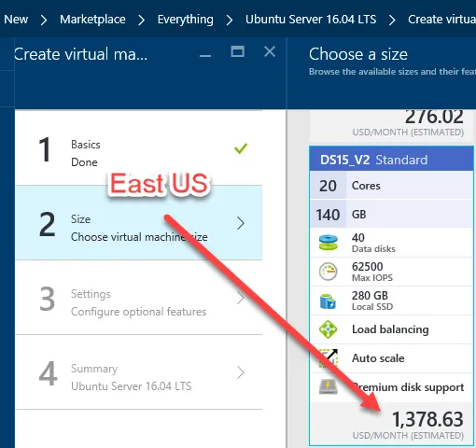476x448 pixels.
Task: Expand the Settings step chevron
Action: tap(241, 298)
